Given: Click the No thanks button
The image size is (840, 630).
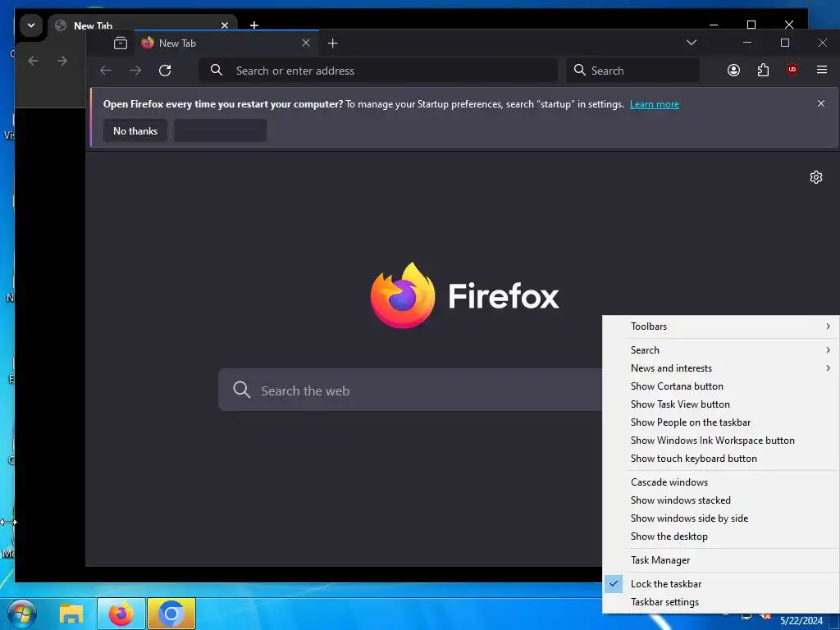Looking at the screenshot, I should pyautogui.click(x=135, y=130).
